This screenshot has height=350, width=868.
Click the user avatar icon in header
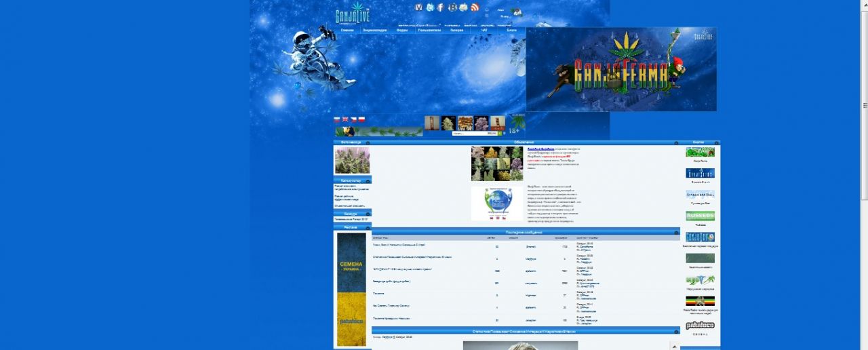point(516,12)
